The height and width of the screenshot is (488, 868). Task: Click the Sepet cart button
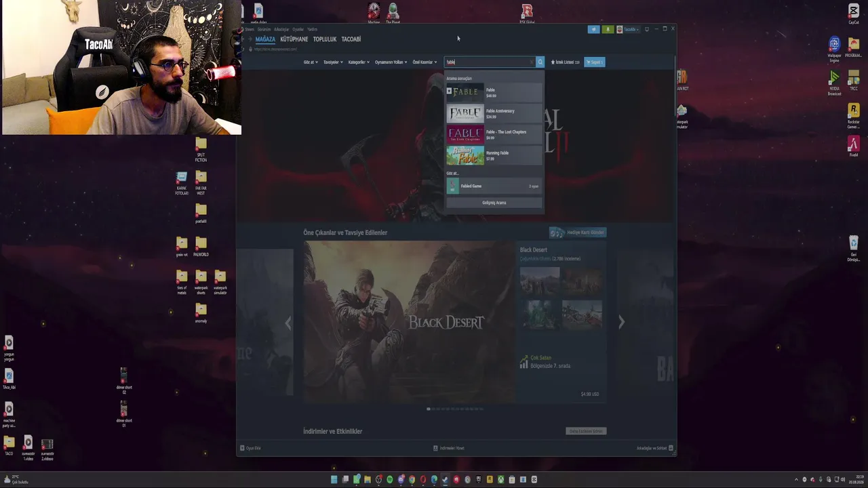tap(594, 62)
